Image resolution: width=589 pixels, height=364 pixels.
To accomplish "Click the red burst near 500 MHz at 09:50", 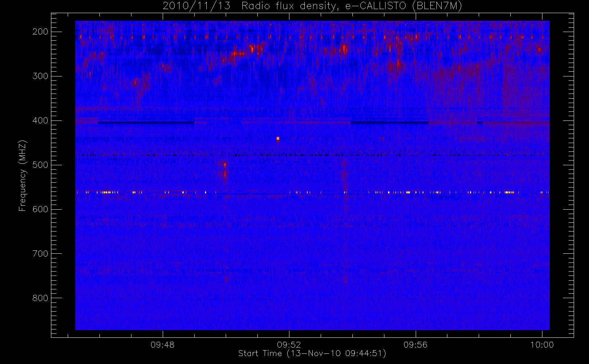I will coord(225,170).
